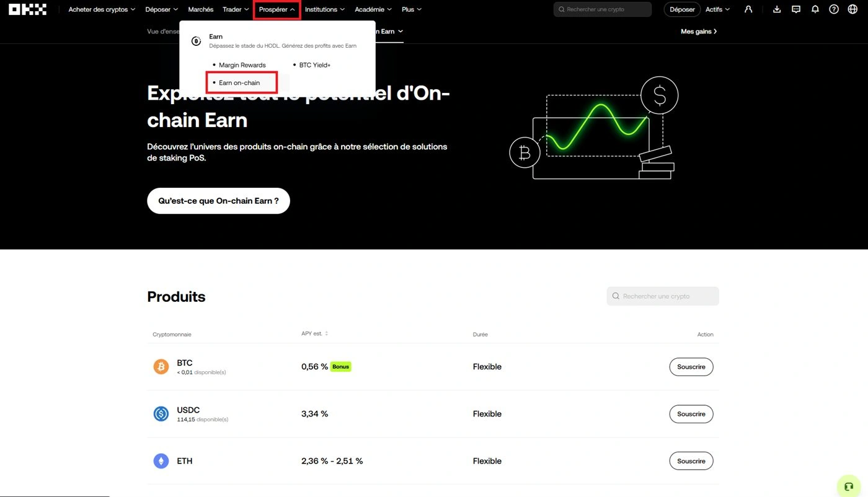Expand Acheter des cryptos menu
Viewport: 868px width, 497px height.
pyautogui.click(x=102, y=9)
